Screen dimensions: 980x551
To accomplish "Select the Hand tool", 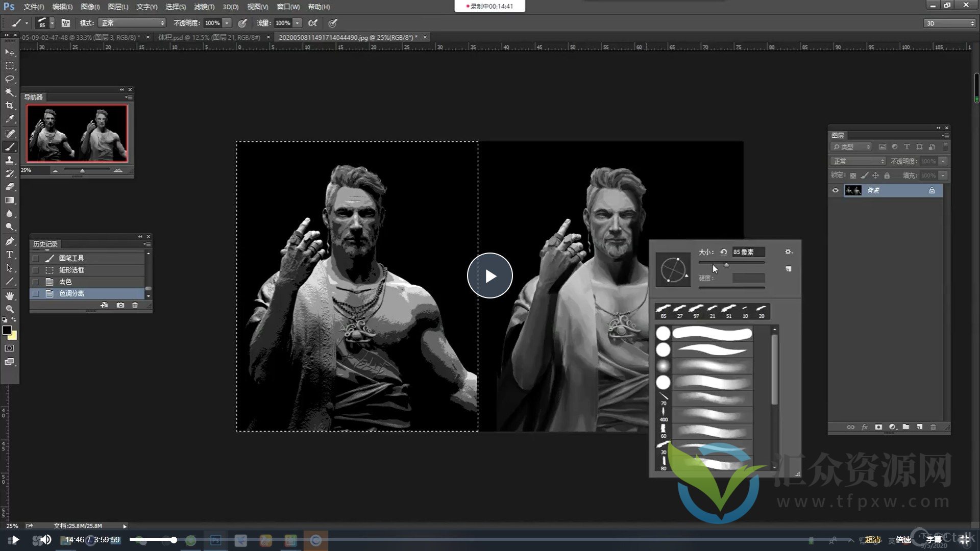I will pos(9,295).
